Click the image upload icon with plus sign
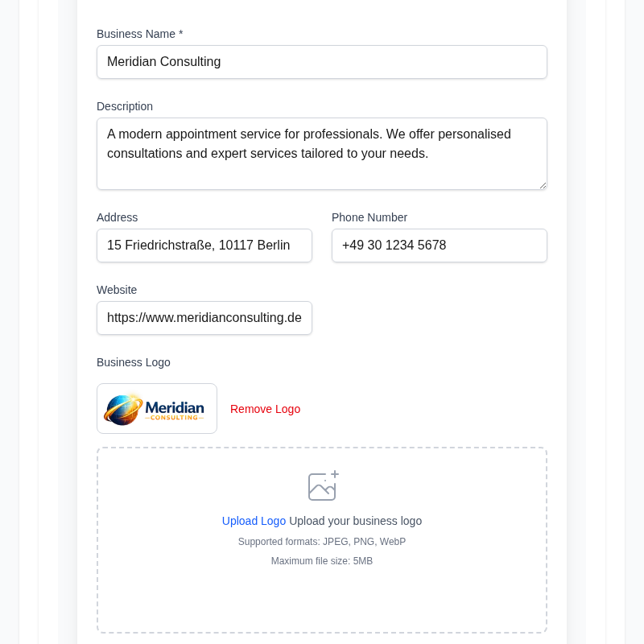Image resolution: width=644 pixels, height=644 pixels. (322, 485)
